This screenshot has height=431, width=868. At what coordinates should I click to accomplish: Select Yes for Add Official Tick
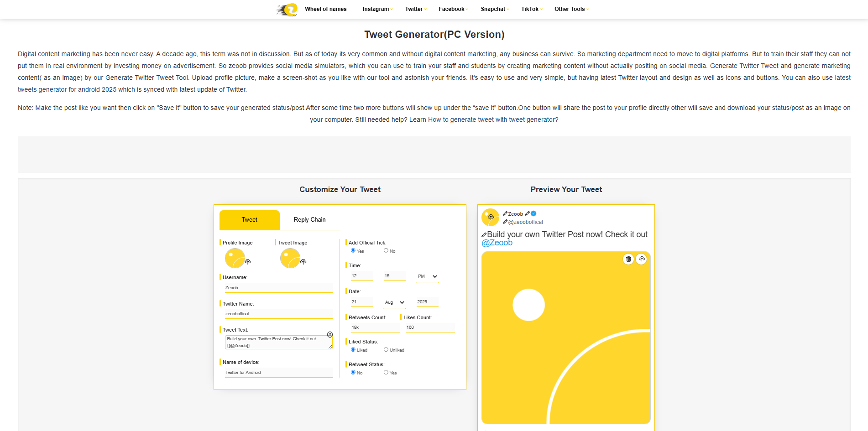(x=353, y=250)
